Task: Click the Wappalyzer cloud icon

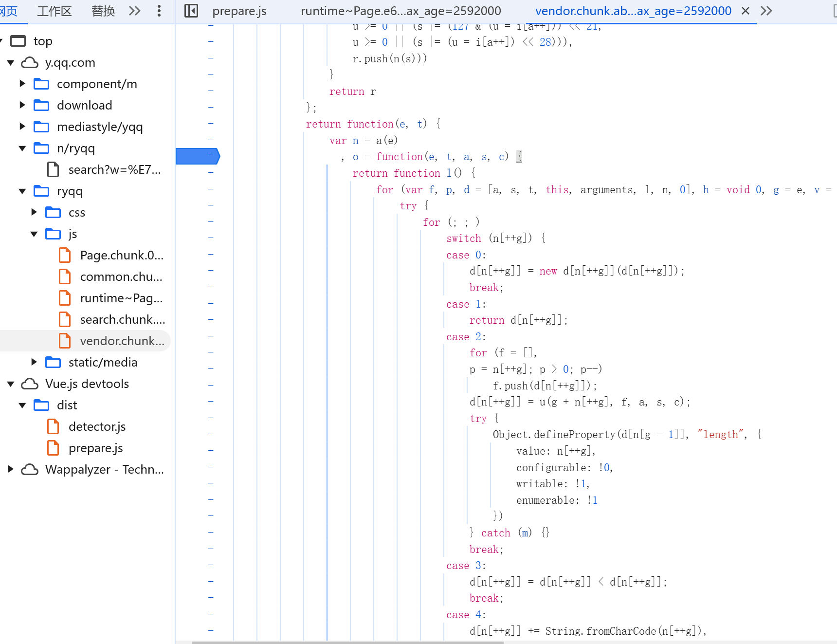Action: (x=30, y=469)
